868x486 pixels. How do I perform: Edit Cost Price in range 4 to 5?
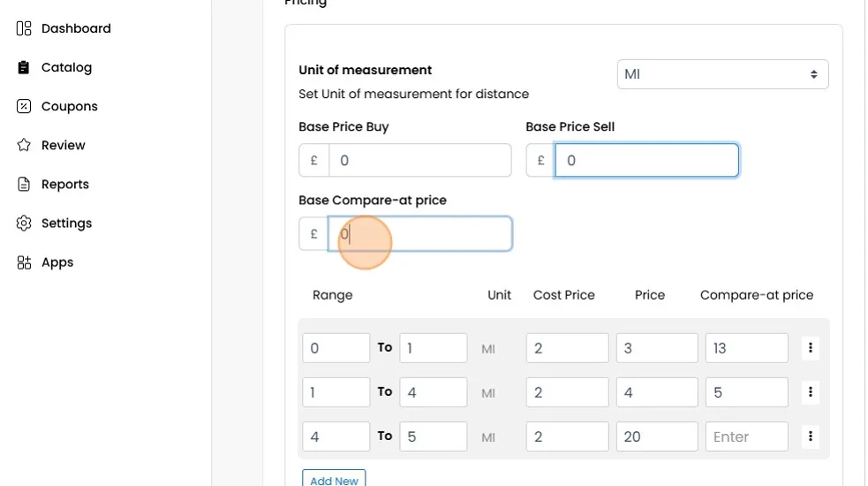568,437
